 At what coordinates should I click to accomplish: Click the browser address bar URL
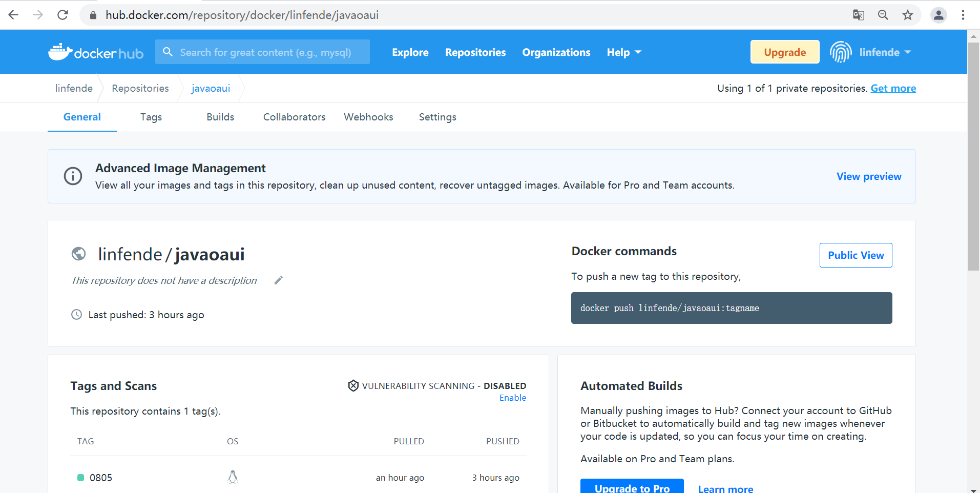242,15
